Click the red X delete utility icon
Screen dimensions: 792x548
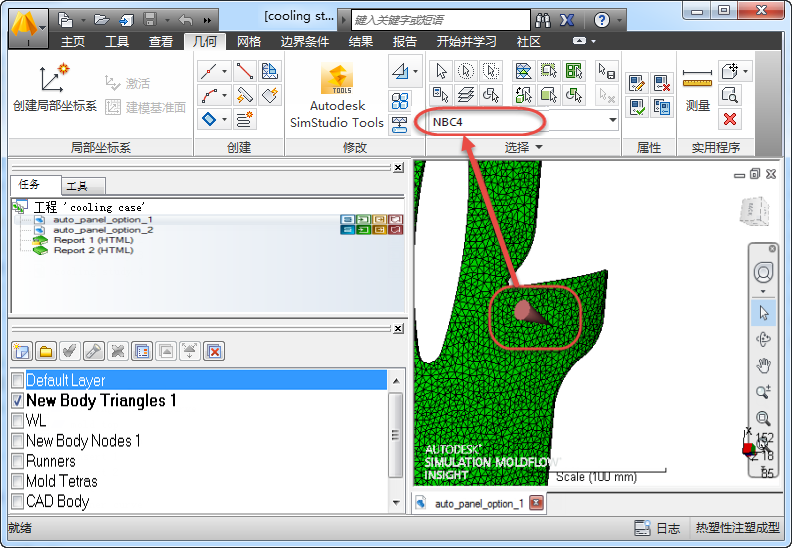pyautogui.click(x=730, y=119)
